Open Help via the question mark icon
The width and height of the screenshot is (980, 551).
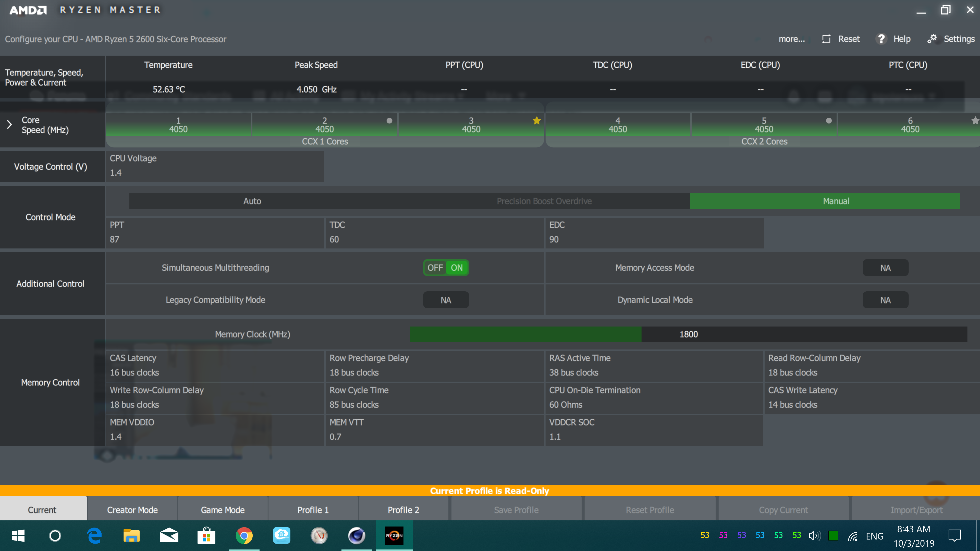pos(881,39)
